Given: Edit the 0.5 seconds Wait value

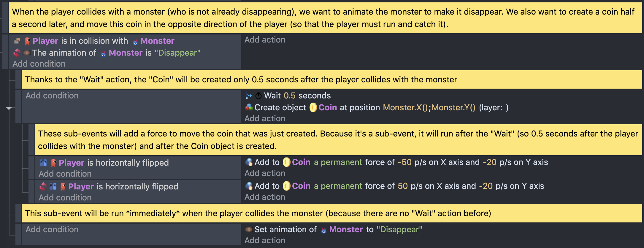Looking at the screenshot, I should 289,95.
